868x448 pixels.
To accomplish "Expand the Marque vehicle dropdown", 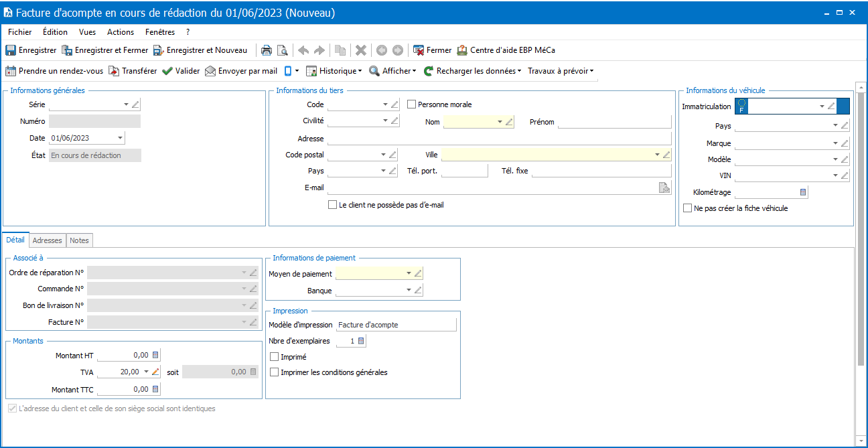I will click(835, 143).
